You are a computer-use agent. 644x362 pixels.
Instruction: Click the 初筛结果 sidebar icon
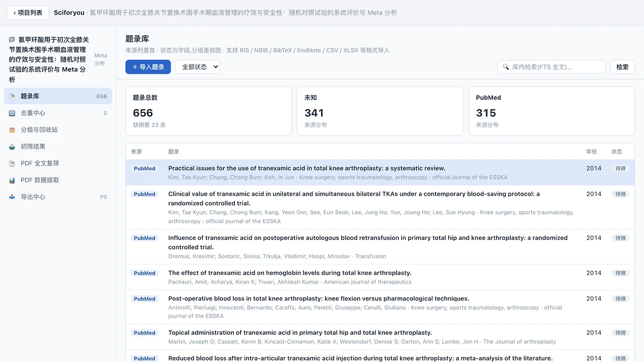tap(12, 146)
